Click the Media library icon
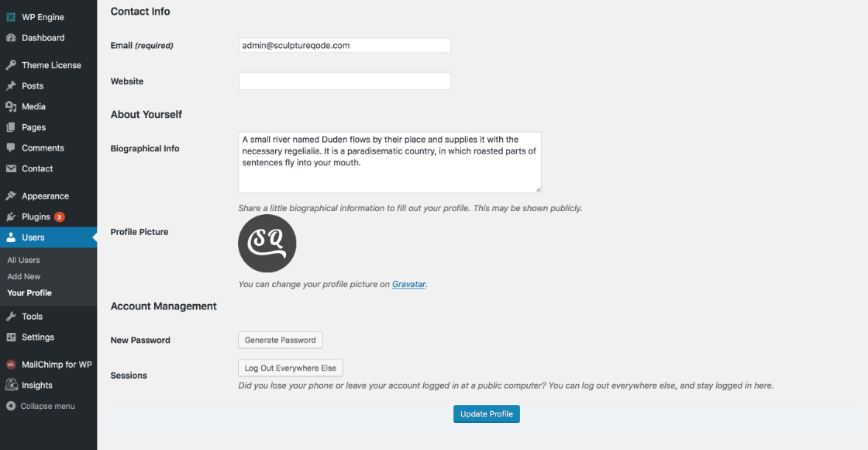The image size is (868, 450). (x=11, y=106)
